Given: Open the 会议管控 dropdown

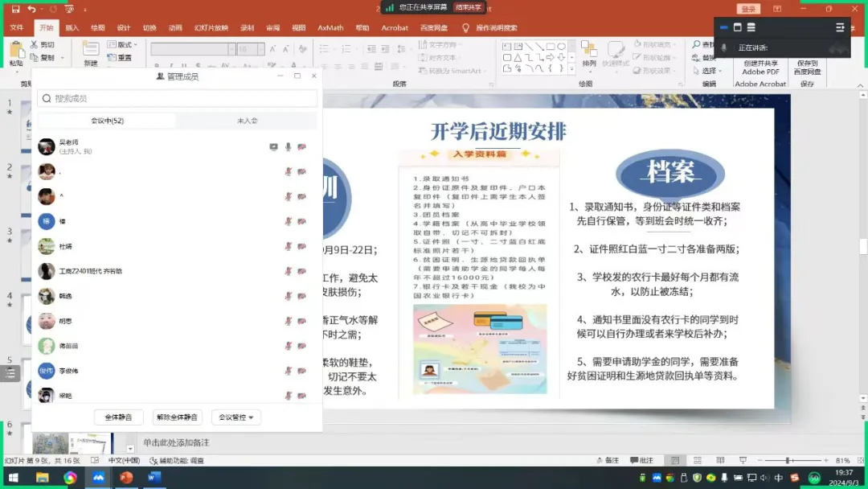Looking at the screenshot, I should pyautogui.click(x=235, y=417).
